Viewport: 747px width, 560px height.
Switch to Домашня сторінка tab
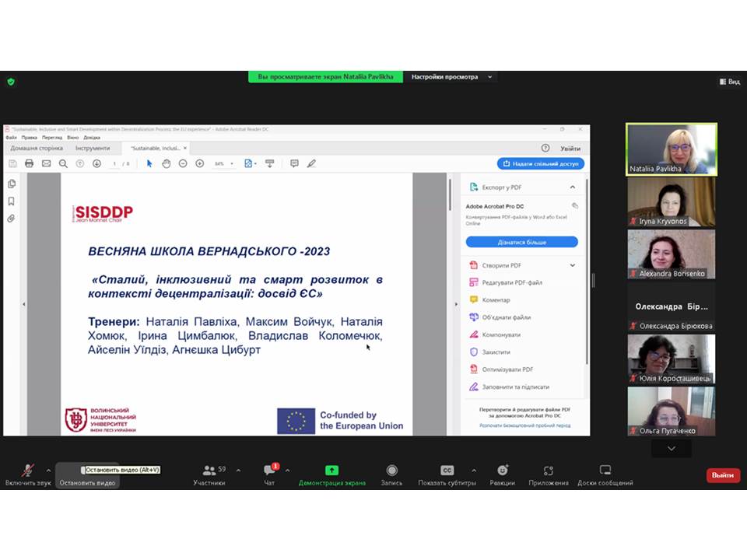(37, 148)
